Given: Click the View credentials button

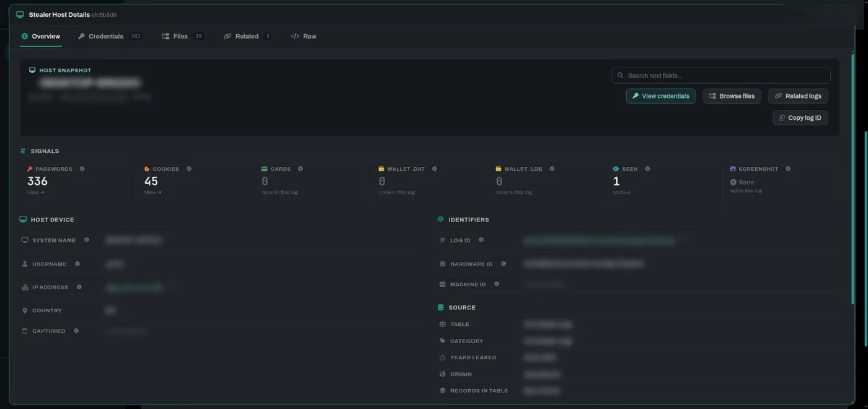Looking at the screenshot, I should (661, 96).
